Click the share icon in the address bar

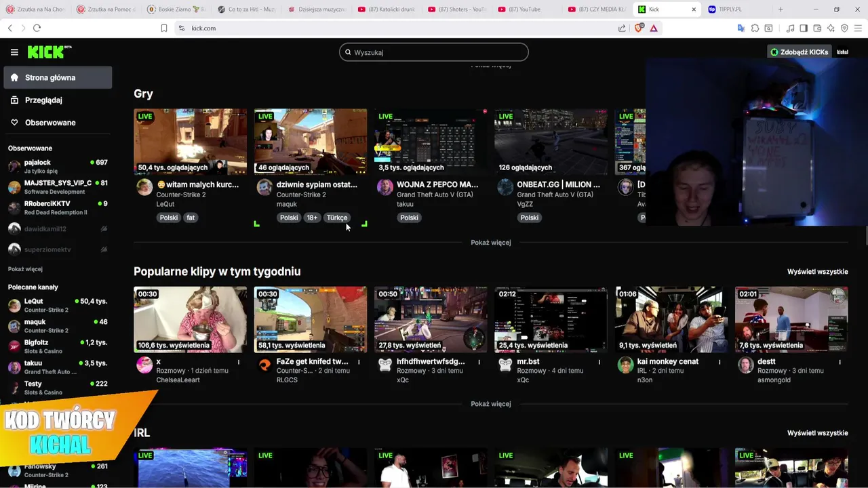click(x=622, y=28)
